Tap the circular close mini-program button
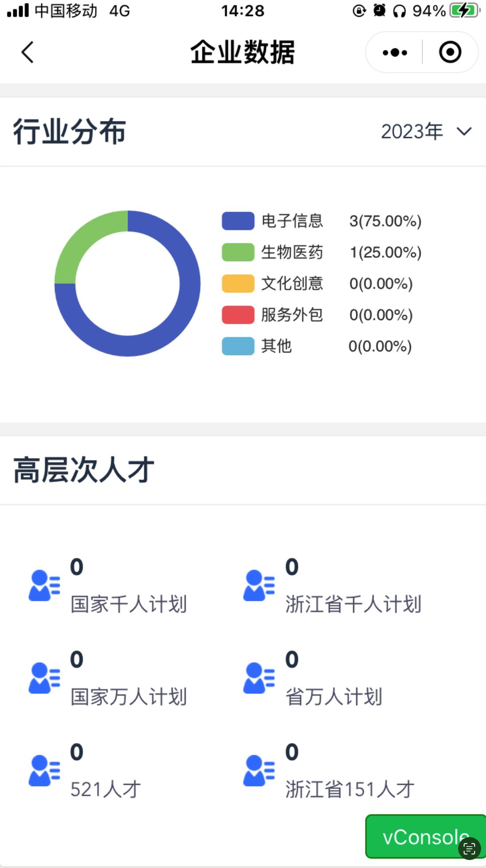 (450, 52)
